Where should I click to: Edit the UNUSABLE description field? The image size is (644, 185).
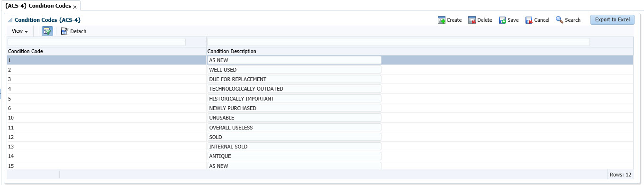pyautogui.click(x=294, y=118)
